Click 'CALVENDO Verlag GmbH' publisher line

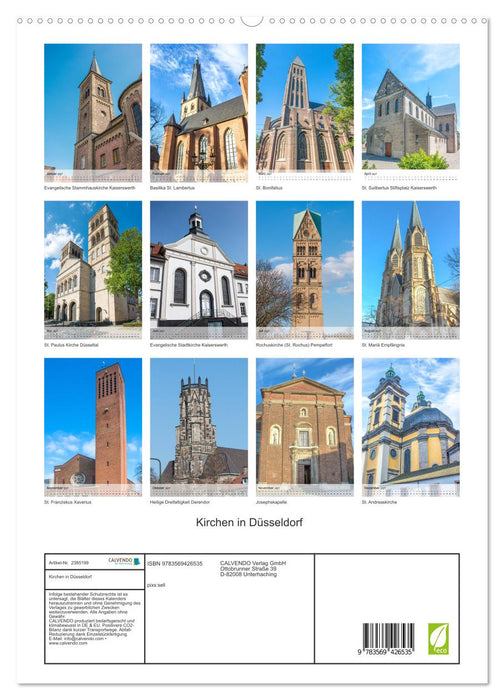coord(253,563)
